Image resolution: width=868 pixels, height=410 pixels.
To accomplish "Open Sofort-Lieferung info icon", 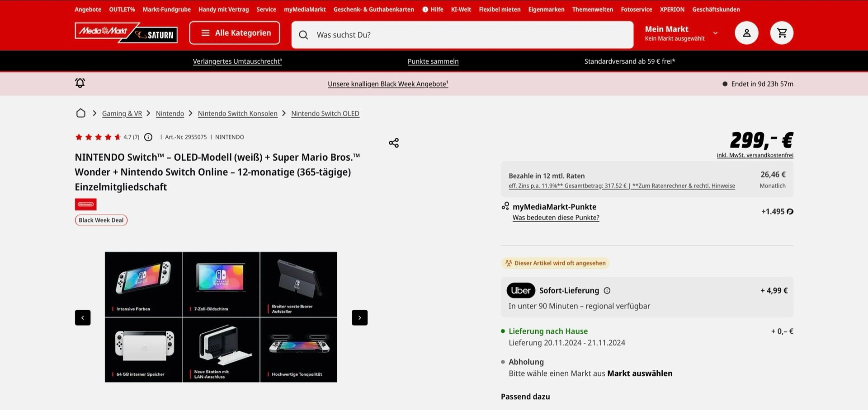I will click(x=607, y=291).
